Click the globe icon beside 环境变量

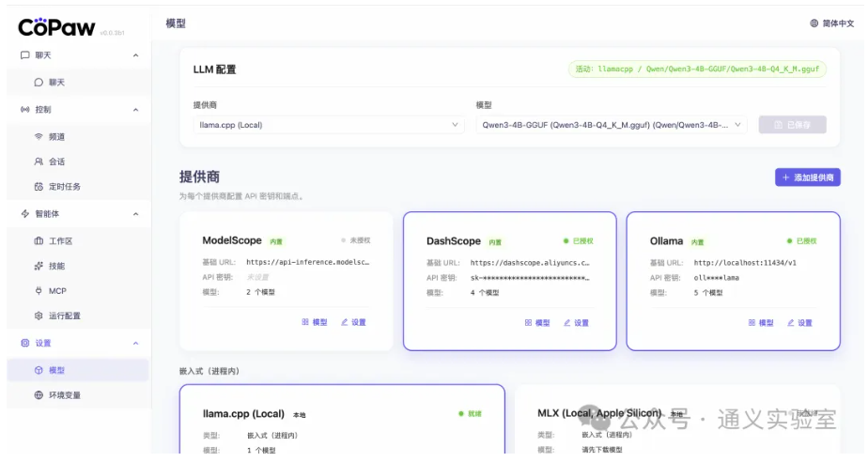click(x=39, y=395)
